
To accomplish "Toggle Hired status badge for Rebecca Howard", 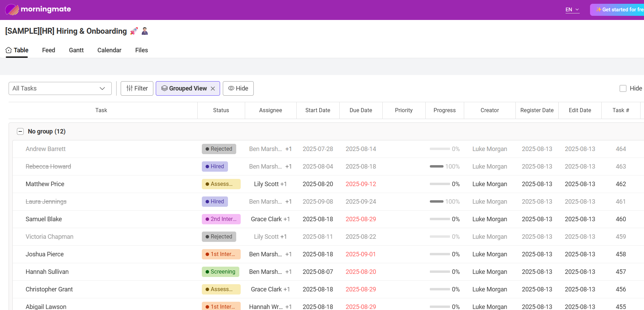I will coord(215,166).
